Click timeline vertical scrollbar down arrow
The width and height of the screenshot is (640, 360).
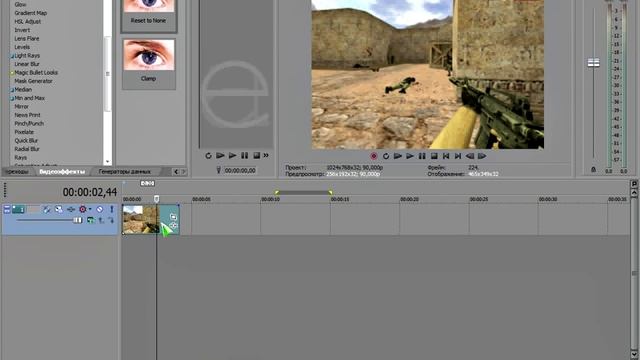point(634,354)
